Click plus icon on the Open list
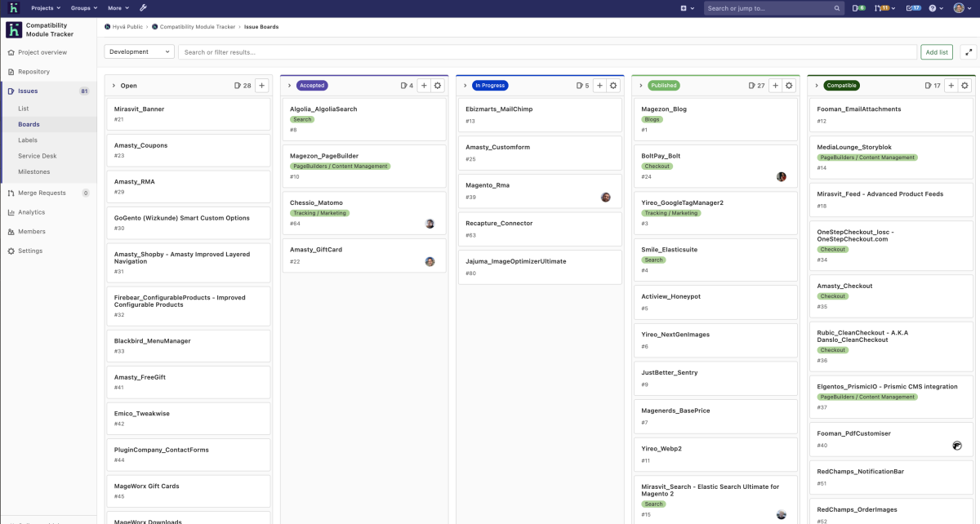The width and height of the screenshot is (980, 524). pos(261,85)
